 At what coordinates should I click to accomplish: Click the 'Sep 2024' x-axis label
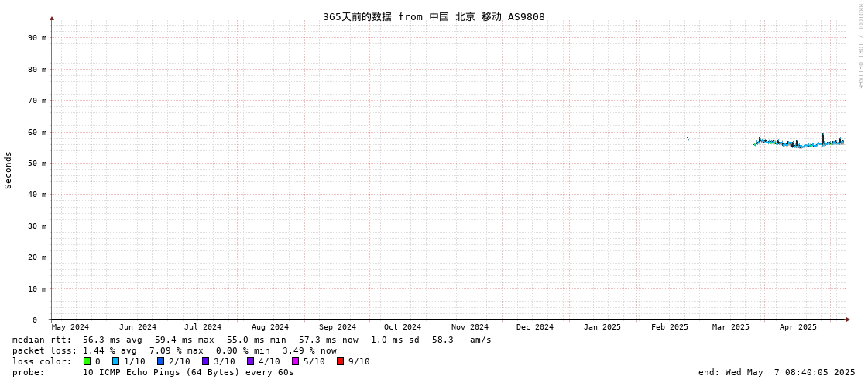(x=338, y=327)
